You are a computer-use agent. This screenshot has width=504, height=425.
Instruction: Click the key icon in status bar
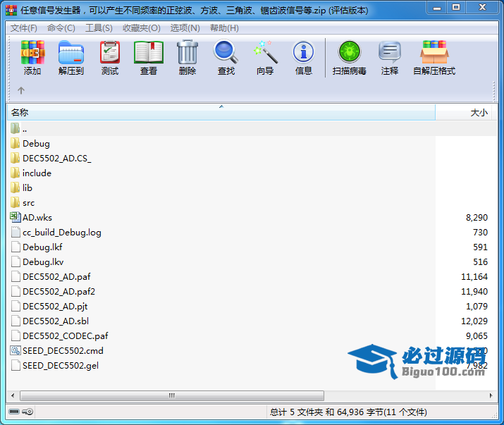(27, 412)
